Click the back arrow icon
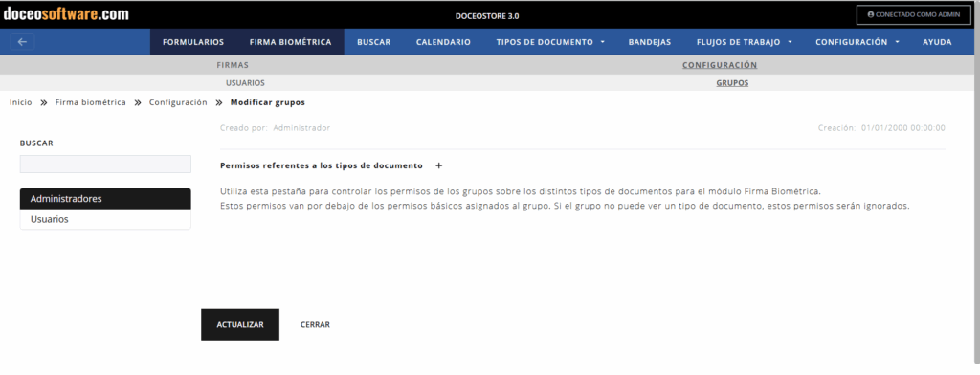Image resolution: width=980 pixels, height=375 pixels. tap(23, 42)
